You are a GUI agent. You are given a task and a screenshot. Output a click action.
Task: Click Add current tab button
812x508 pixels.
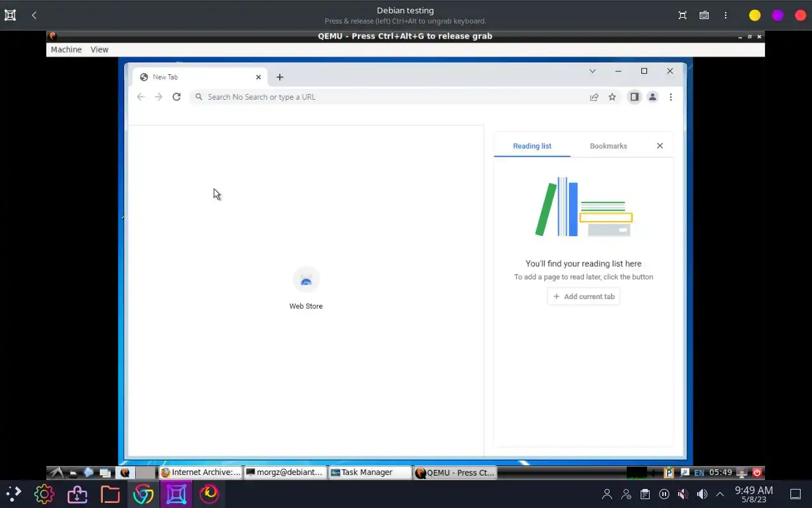[x=584, y=297]
